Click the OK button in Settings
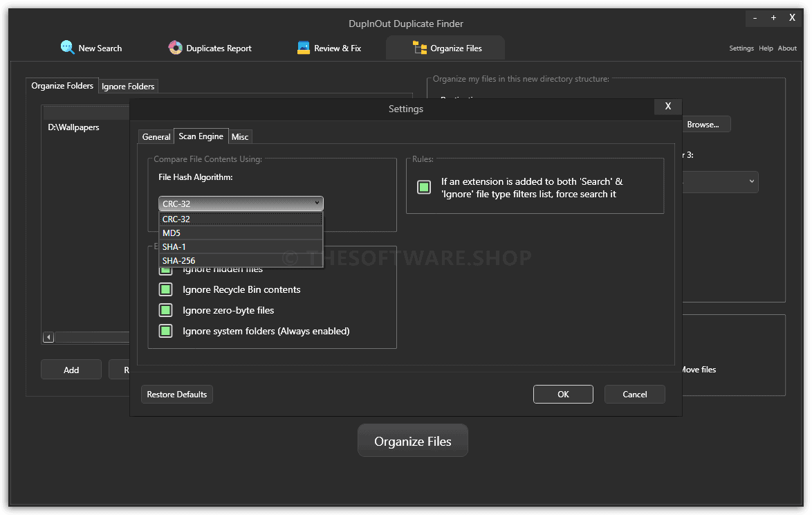 (563, 395)
